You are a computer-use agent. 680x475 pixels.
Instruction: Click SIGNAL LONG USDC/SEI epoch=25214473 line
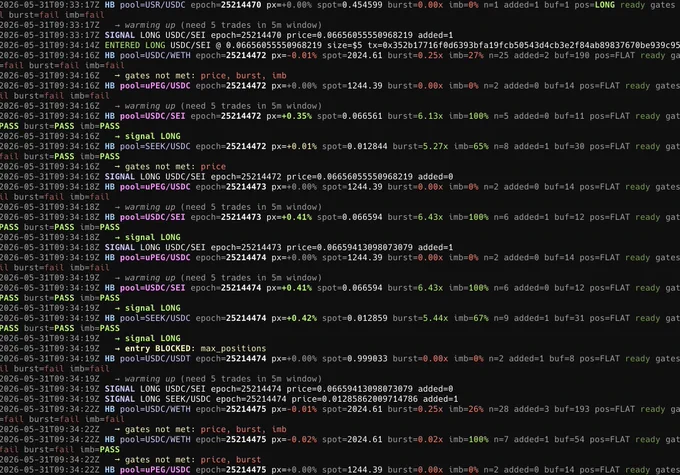[226, 247]
